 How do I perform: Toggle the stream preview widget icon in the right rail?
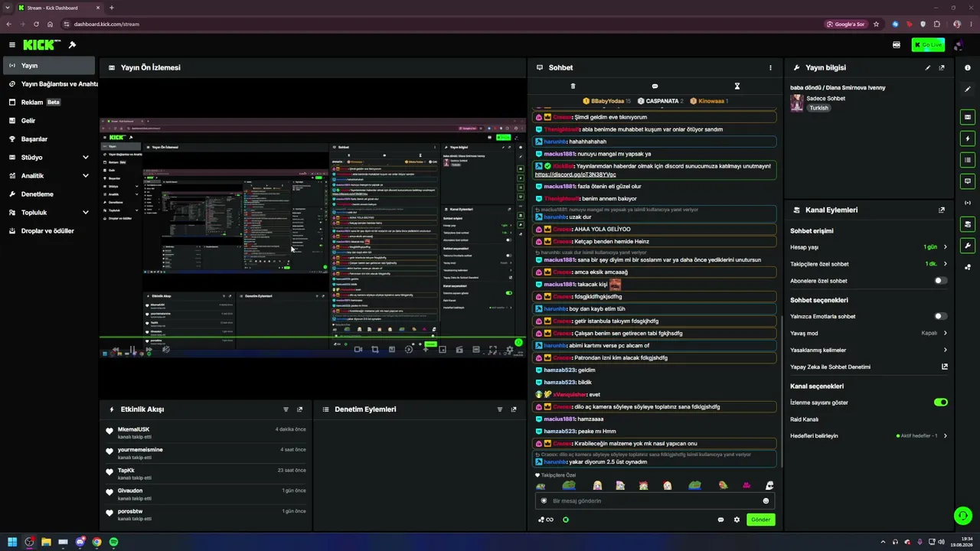pos(968,118)
